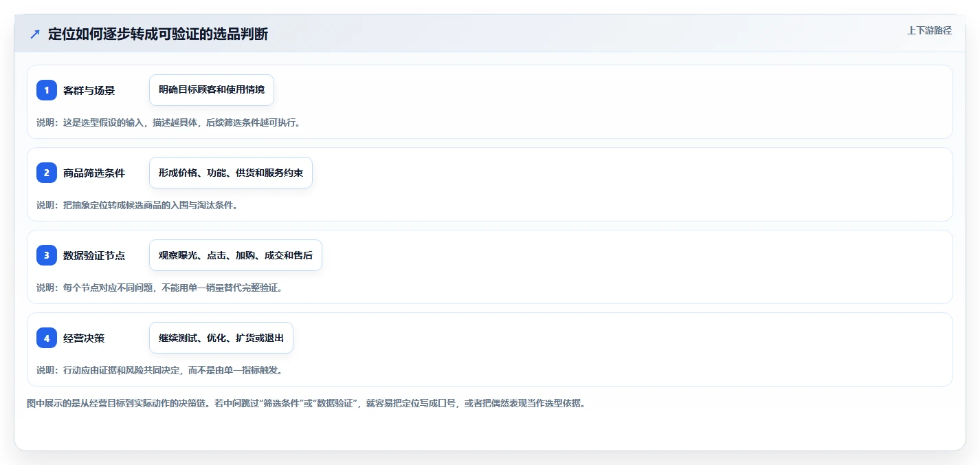This screenshot has width=980, height=465.
Task: Click the note starting 说明：每个节点对应不同问题
Action: click(x=159, y=288)
